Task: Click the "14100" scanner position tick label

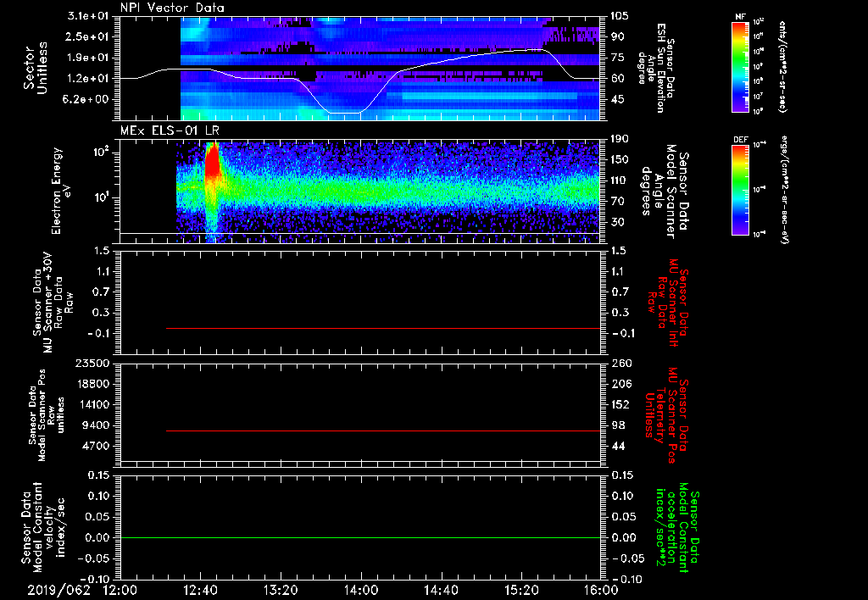Action: pos(93,404)
